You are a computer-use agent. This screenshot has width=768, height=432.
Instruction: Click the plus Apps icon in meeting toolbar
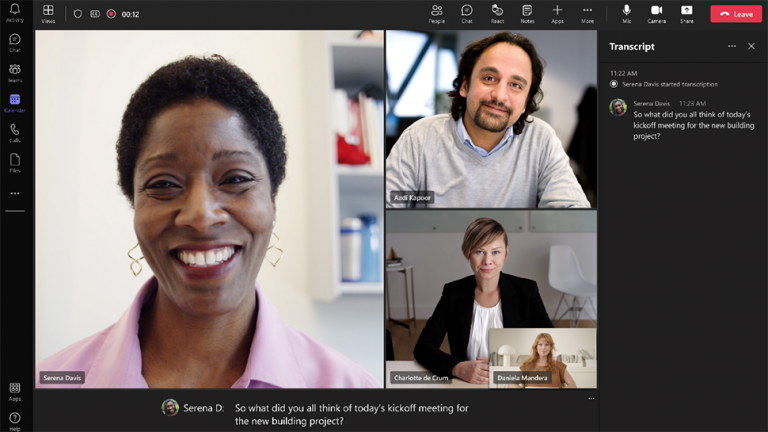coord(557,13)
